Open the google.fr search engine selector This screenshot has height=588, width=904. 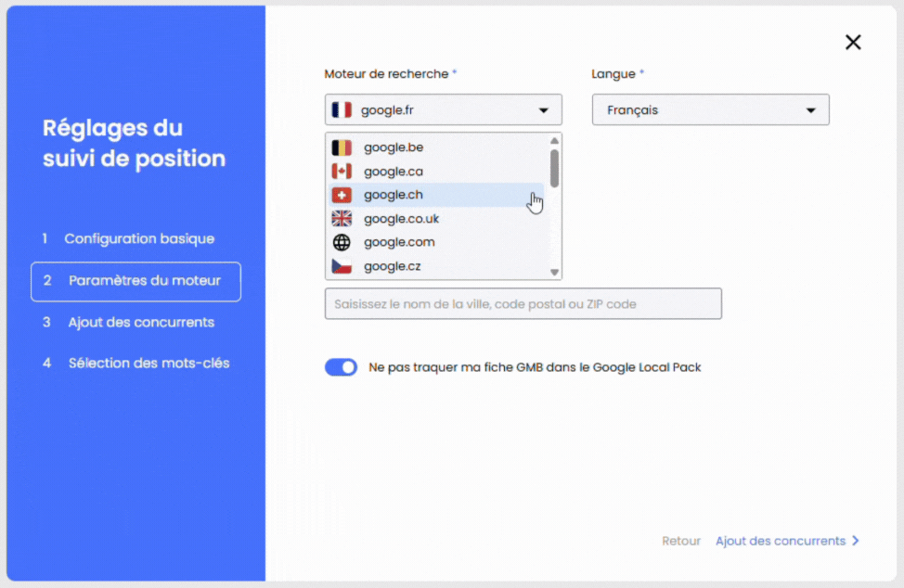443,109
